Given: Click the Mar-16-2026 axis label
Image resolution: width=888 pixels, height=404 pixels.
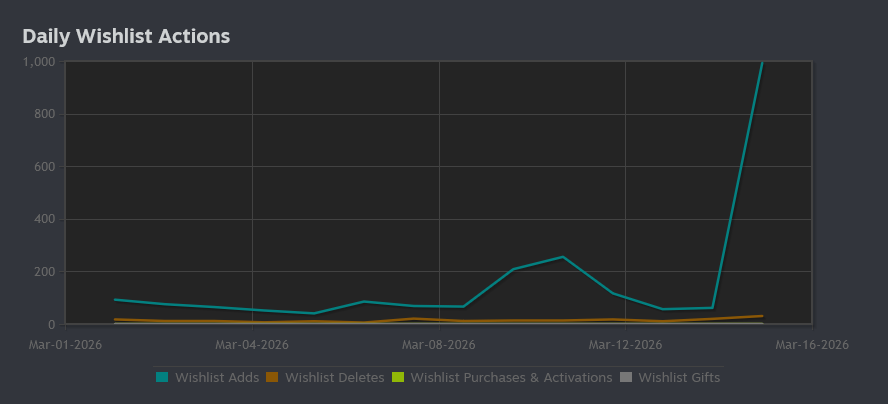Looking at the screenshot, I should click(812, 345).
